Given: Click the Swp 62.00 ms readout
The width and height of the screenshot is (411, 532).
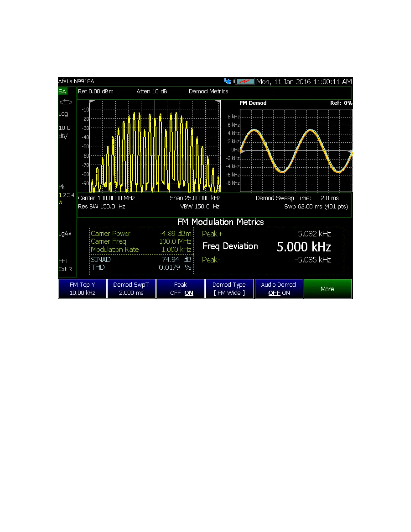Looking at the screenshot, I should 316,206.
